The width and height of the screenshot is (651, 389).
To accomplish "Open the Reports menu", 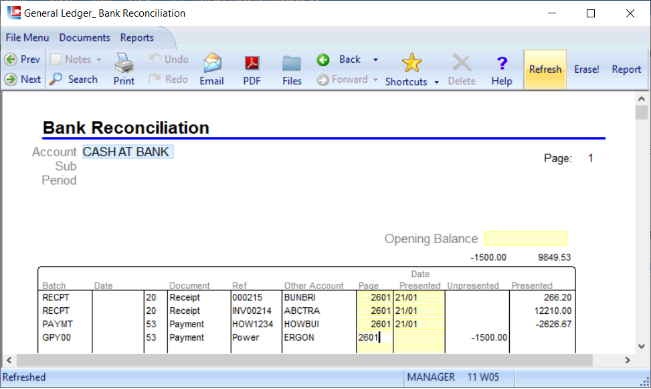I will 137,37.
